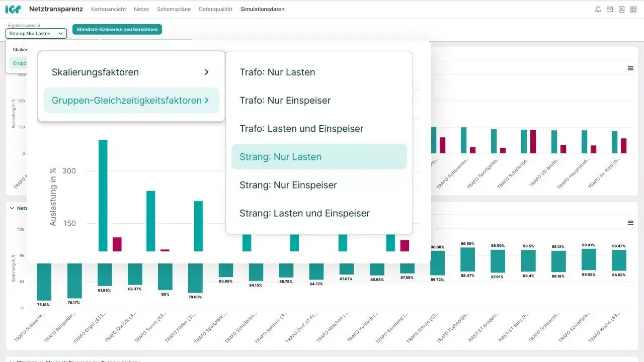The image size is (644, 362).
Task: Expand Skalierungsfaktoren submenu in magnified menu
Action: pos(131,72)
